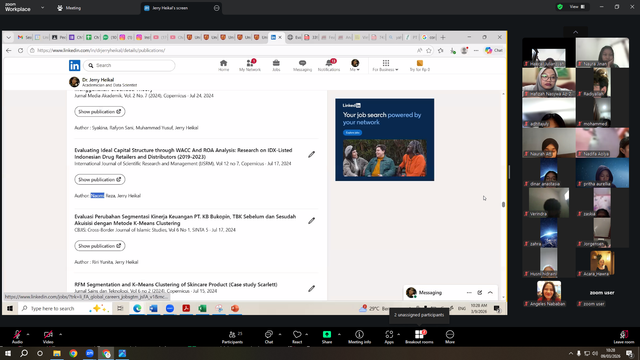Select Jerry Heikal's screen tab
The image size is (640, 360).
coord(182,8)
